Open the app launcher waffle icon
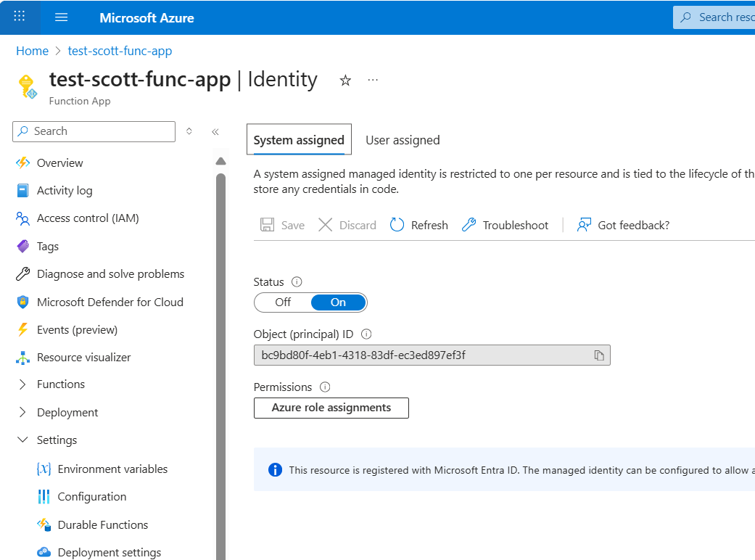Screen dimensions: 755x560 click(20, 17)
